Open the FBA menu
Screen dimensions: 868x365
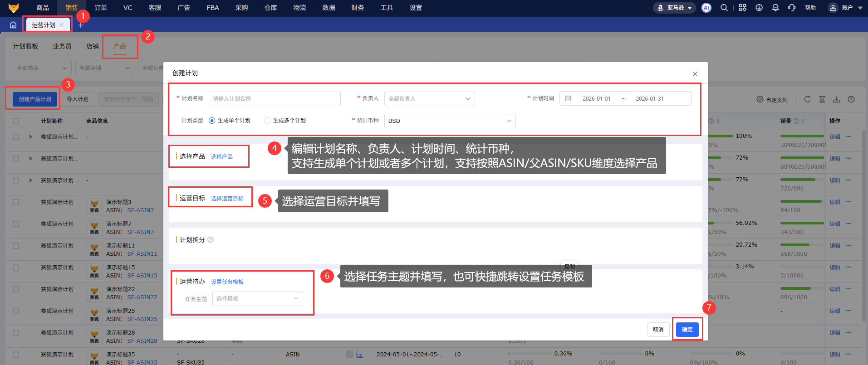click(213, 8)
